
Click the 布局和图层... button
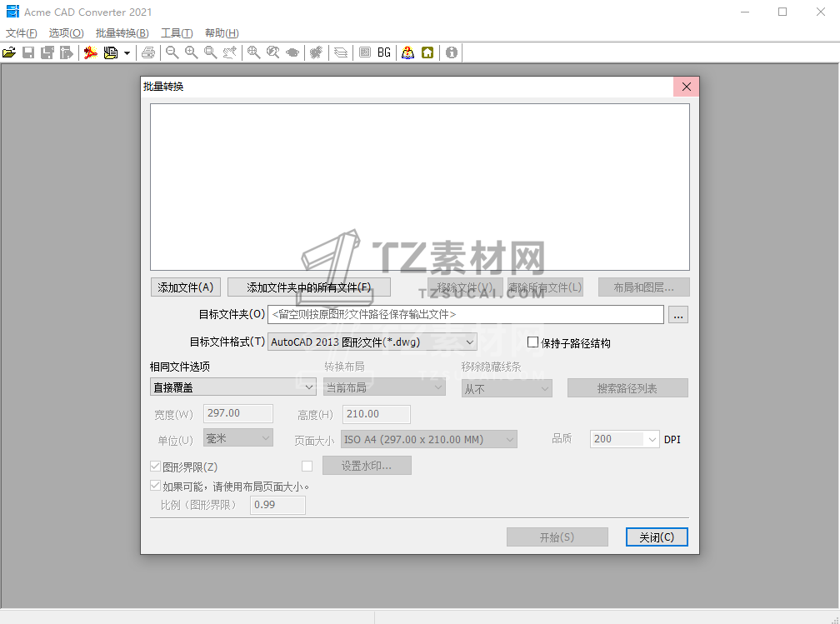644,287
